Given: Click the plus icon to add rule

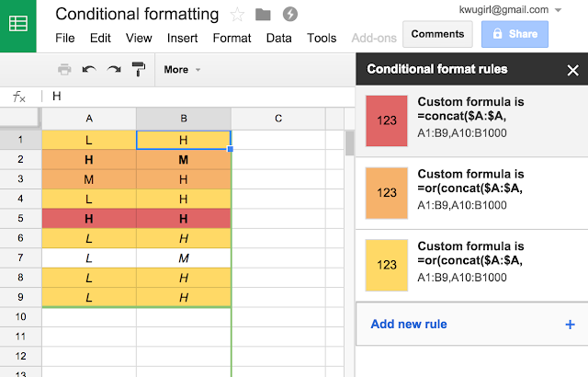Looking at the screenshot, I should [570, 324].
